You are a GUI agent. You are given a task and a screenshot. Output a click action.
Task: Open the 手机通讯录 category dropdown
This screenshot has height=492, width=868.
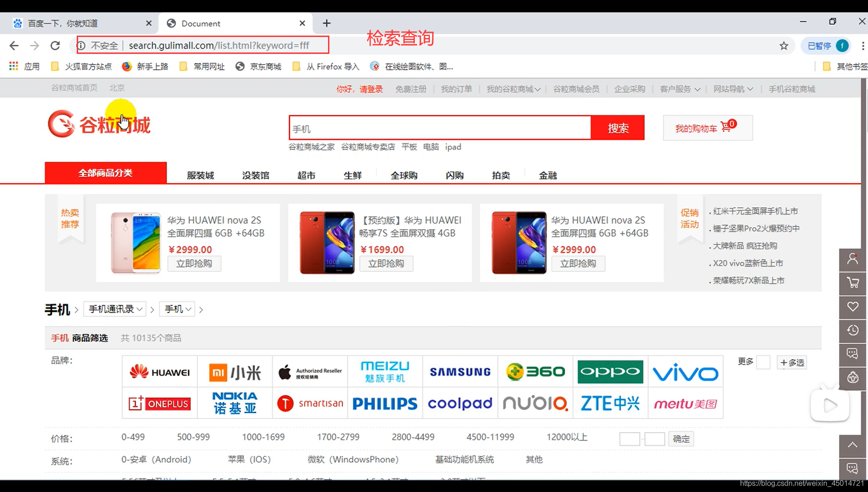tap(115, 309)
